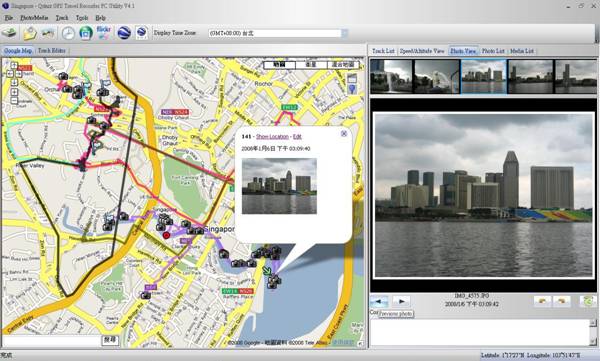
Task: Click the Flickr upload toolbar icon
Action: pos(104,33)
